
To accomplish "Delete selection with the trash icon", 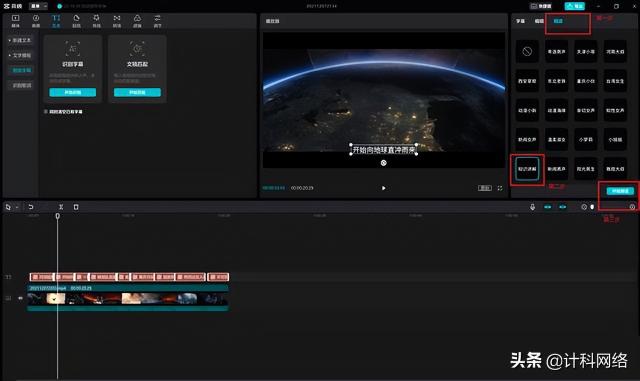I will click(76, 207).
